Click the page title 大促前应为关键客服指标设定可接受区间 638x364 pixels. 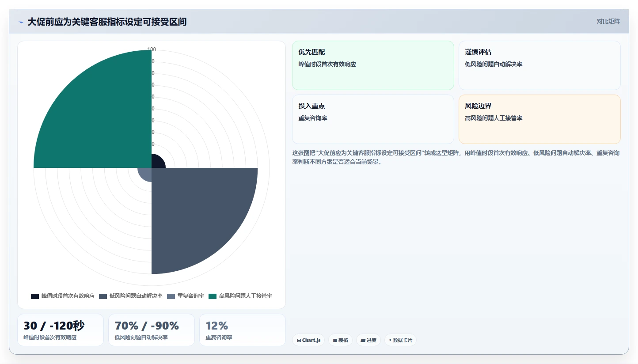(x=107, y=22)
